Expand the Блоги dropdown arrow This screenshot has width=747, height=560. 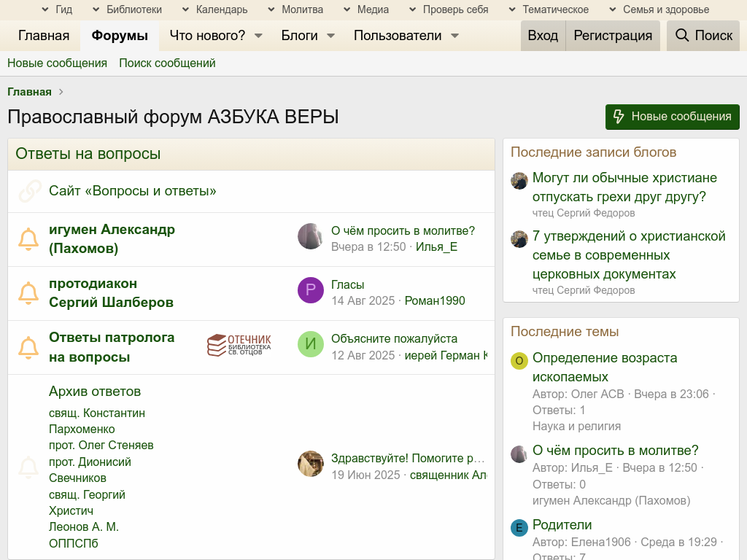click(x=330, y=36)
